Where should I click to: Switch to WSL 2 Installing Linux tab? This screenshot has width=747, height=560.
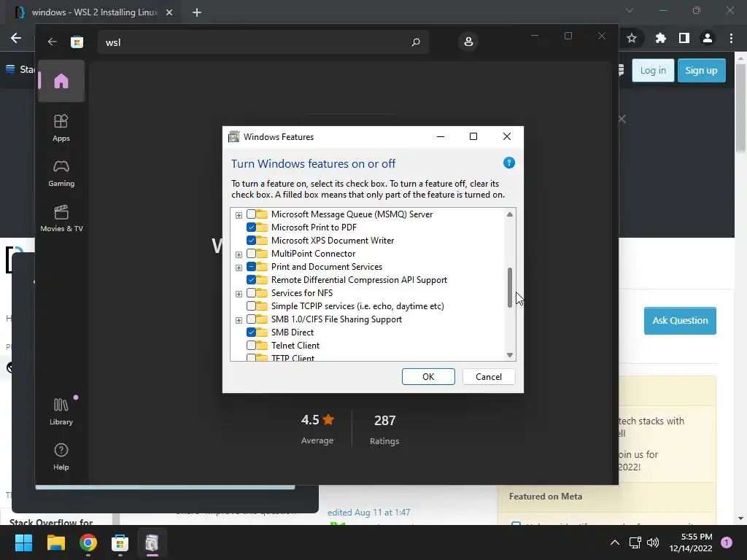[x=94, y=12]
